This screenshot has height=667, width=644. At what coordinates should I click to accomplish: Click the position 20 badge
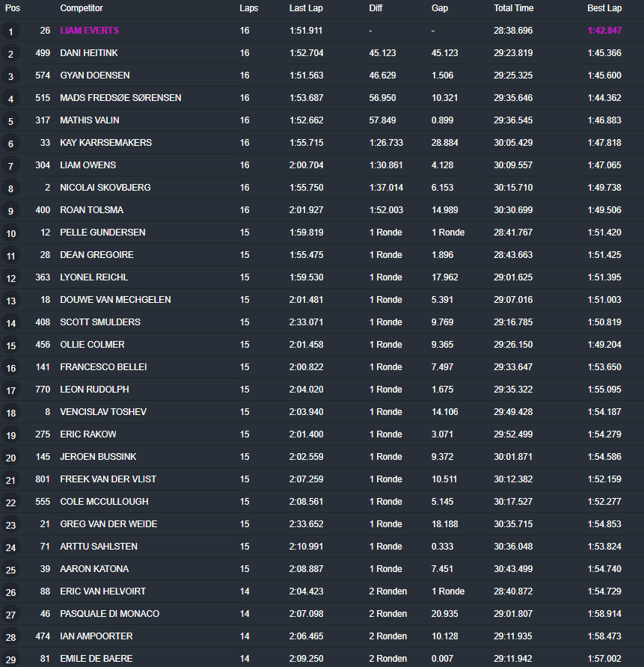point(10,458)
